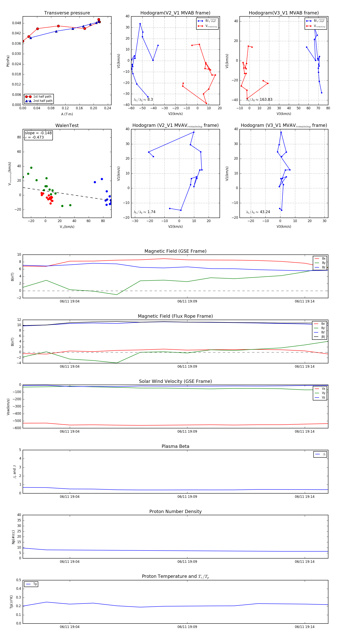Click "06/11 19:09" tick under Solar Wind Velocity panel
Screen dimensions: 351x644
click(x=187, y=431)
